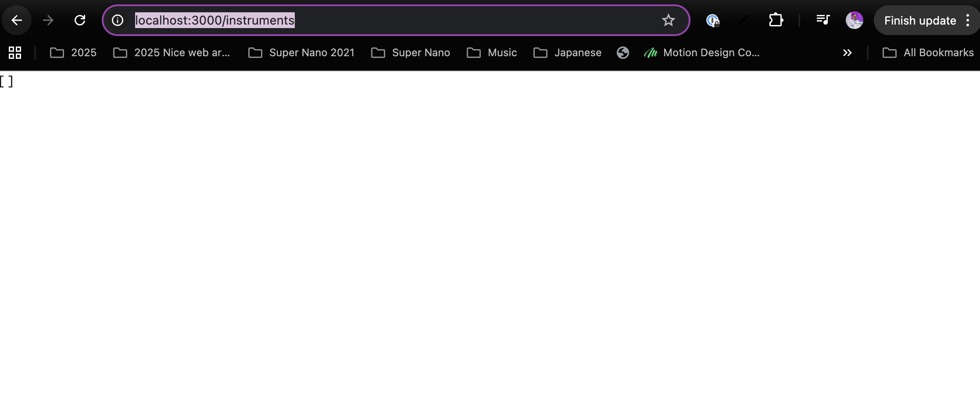Click the profile avatar icon
The width and height of the screenshot is (980, 410).
tap(855, 20)
